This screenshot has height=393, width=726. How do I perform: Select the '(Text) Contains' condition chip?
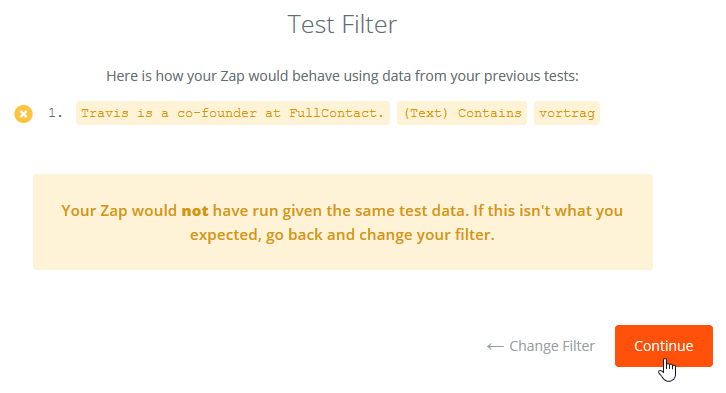(462, 113)
